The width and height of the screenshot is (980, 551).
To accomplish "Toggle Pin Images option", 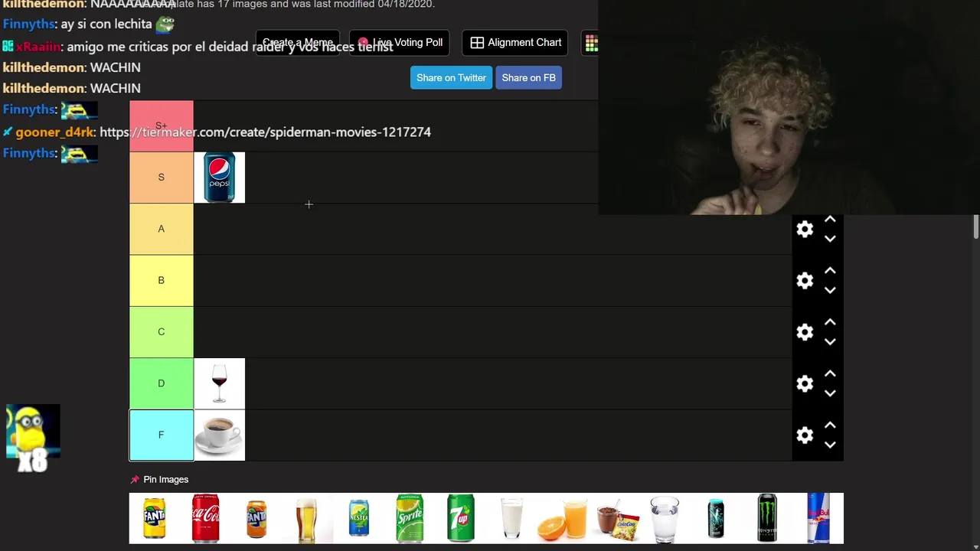I will (x=159, y=480).
